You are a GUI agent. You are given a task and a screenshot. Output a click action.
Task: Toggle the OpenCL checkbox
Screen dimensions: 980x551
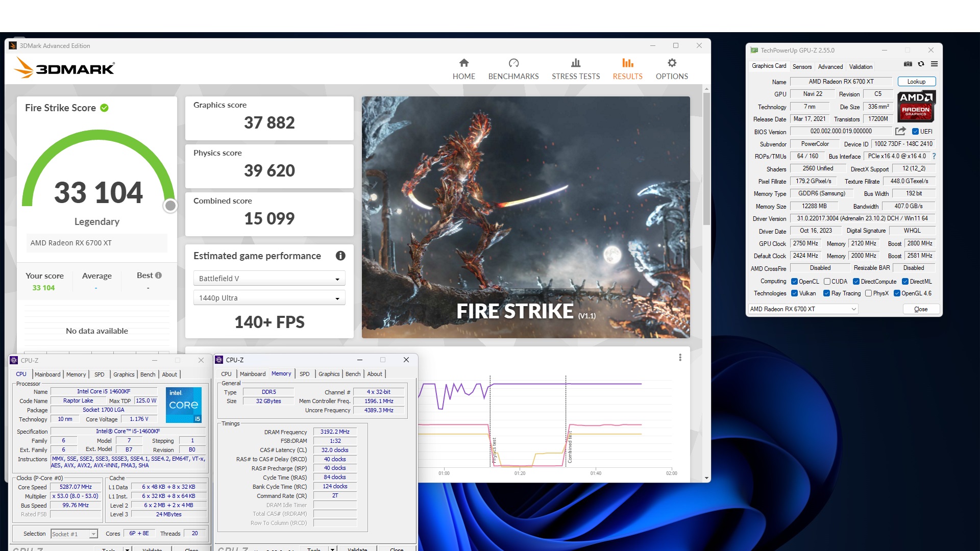[794, 282]
